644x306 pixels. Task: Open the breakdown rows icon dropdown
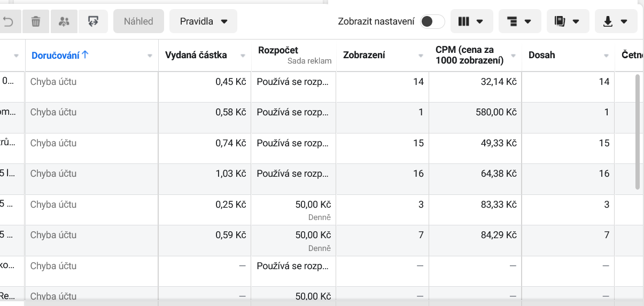tap(519, 21)
